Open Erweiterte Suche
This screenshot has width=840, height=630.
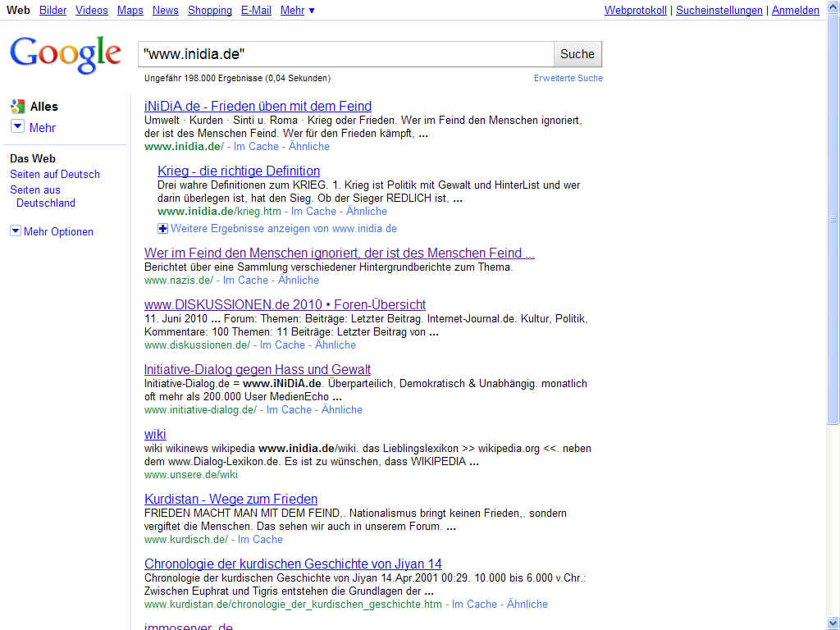(568, 78)
